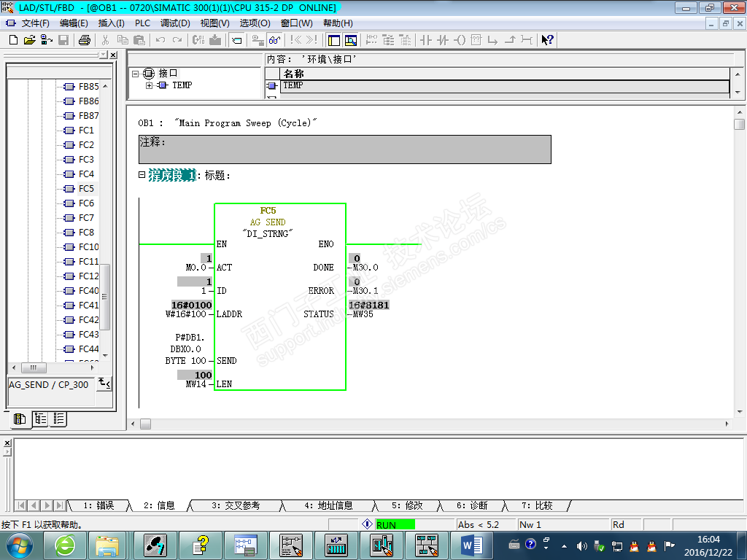Collapse the 接口 interface tree node
Screen dimensions: 747x560
(135, 74)
